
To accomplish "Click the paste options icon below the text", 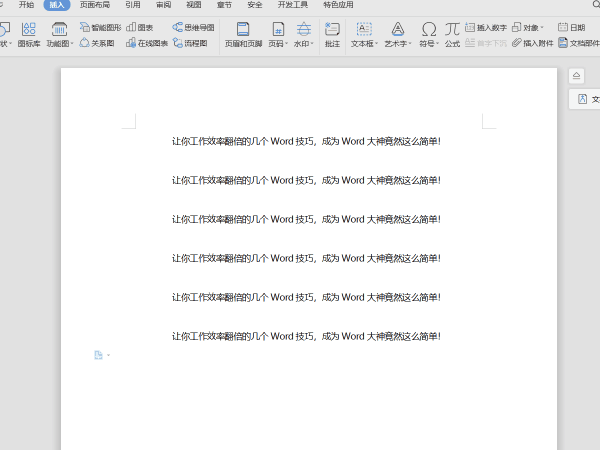I will coord(98,355).
